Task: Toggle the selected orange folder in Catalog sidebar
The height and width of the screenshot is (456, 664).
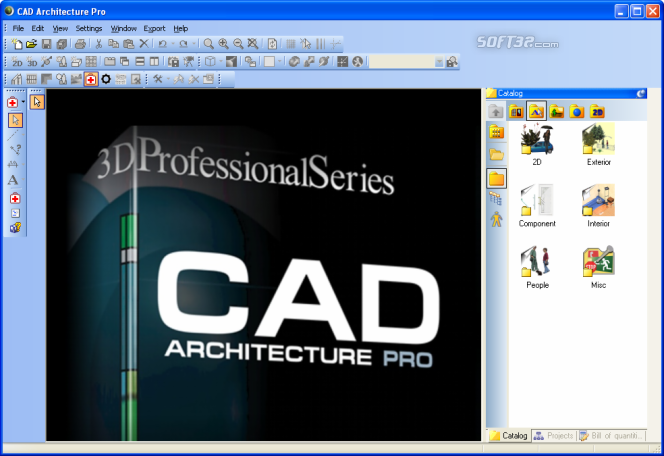Action: pyautogui.click(x=496, y=178)
